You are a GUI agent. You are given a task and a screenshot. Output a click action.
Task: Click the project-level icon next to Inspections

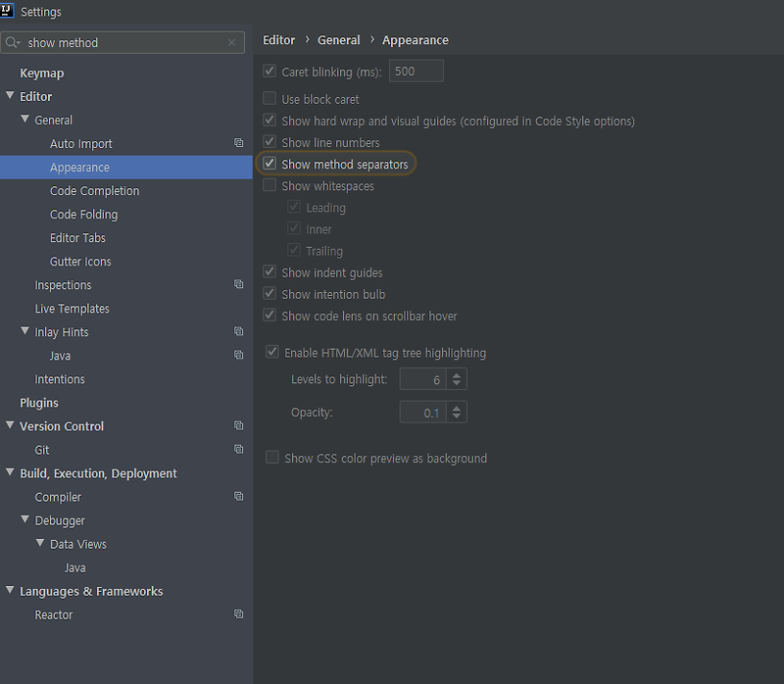(238, 284)
